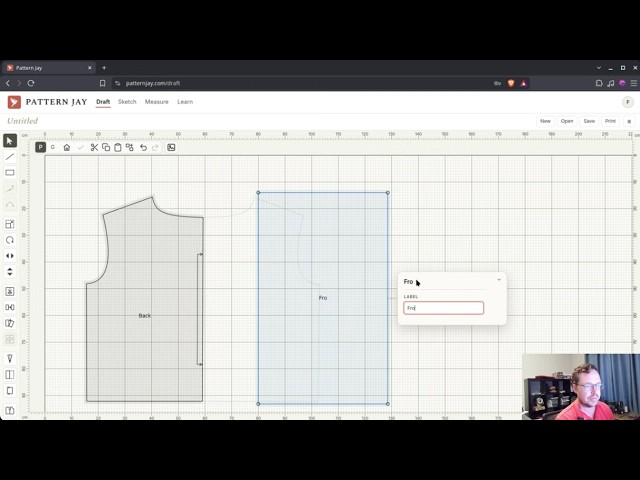Click the New button

(545, 121)
